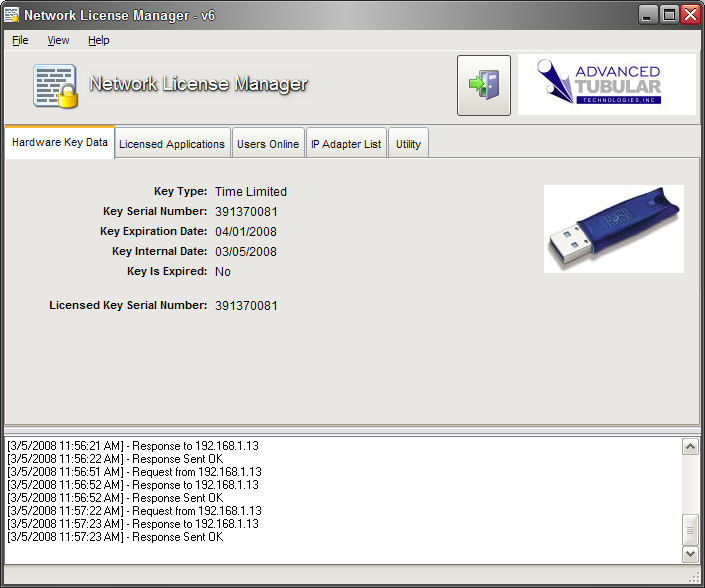
Task: Click the Key Serial Number value 391370081
Action: tap(247, 211)
